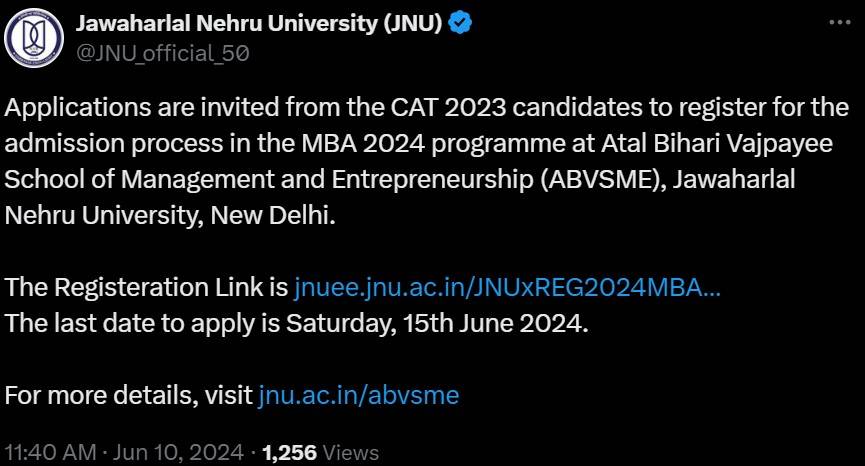Open the Jawaharlal Nehru University (JNU) profile name

click(x=259, y=25)
